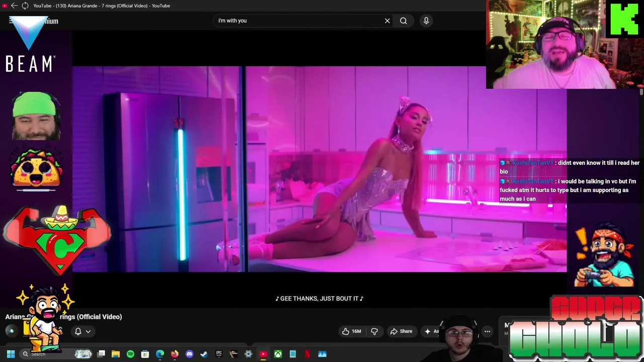Launch Spotify from the taskbar
Viewport: 644px width, 362px height.
click(x=130, y=354)
